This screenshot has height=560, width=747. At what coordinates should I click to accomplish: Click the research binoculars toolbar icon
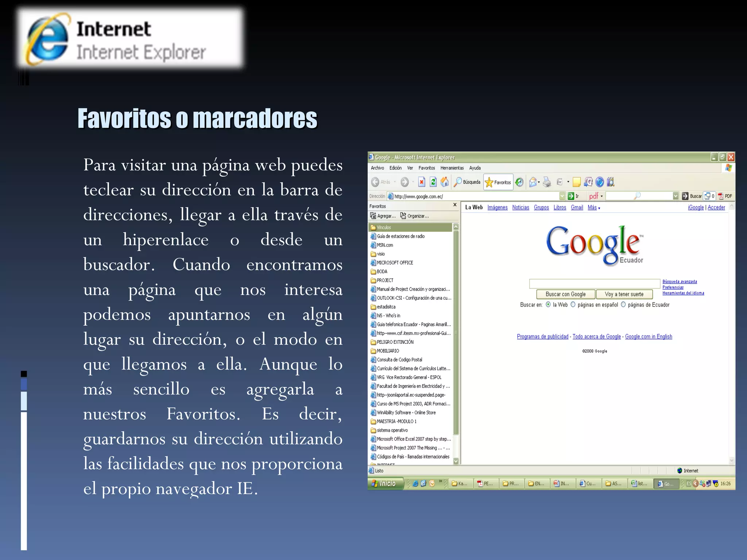tap(611, 182)
